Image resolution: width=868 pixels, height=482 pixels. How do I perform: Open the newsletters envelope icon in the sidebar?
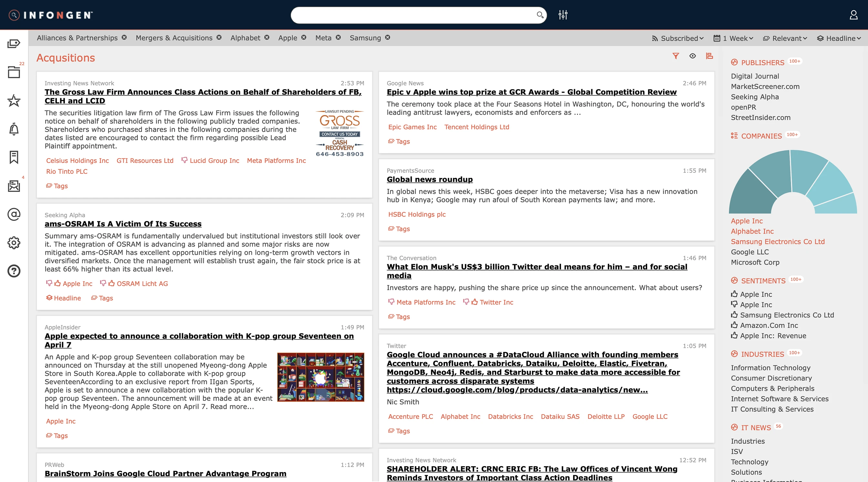pyautogui.click(x=14, y=186)
